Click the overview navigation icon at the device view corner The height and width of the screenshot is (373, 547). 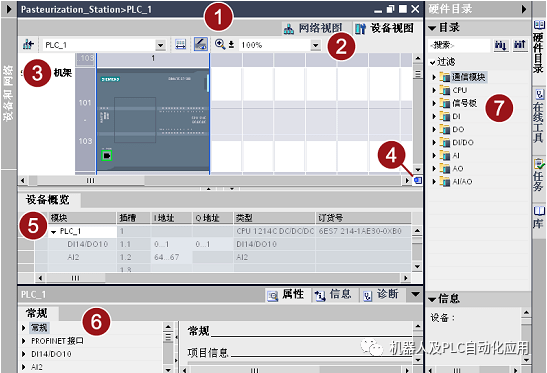click(418, 180)
